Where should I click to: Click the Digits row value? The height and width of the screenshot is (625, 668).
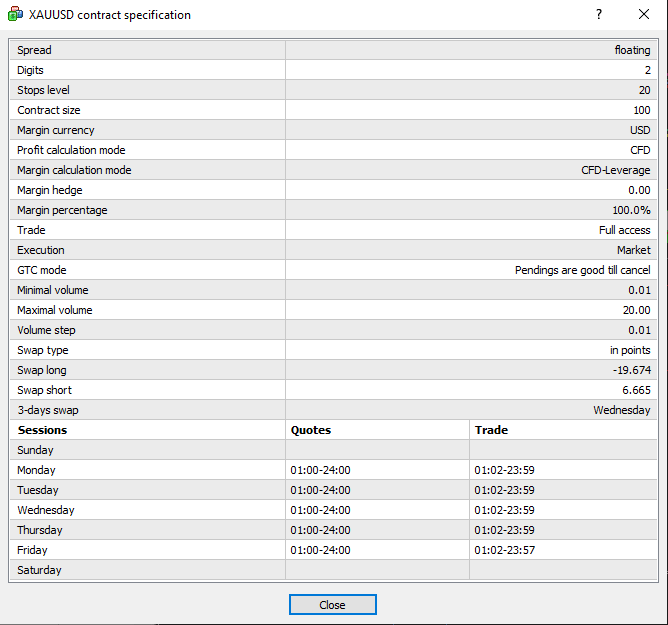647,70
